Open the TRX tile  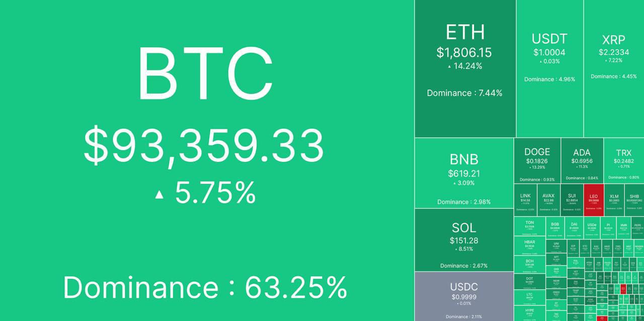624,160
